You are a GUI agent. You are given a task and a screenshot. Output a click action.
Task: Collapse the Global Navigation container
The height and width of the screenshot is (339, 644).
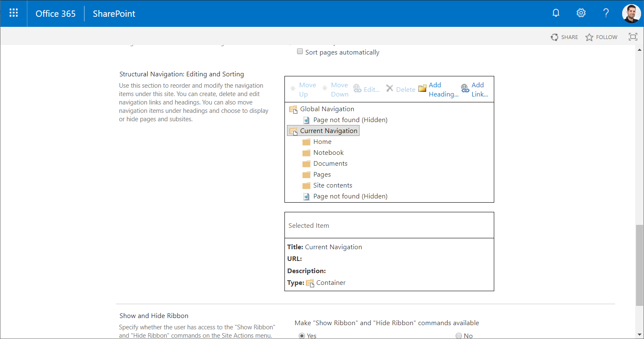[x=293, y=109]
